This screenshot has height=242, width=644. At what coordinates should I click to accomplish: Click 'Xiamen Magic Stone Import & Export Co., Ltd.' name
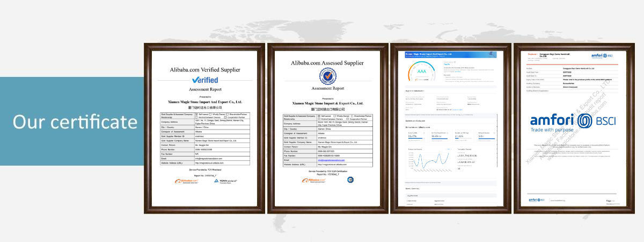point(327,103)
